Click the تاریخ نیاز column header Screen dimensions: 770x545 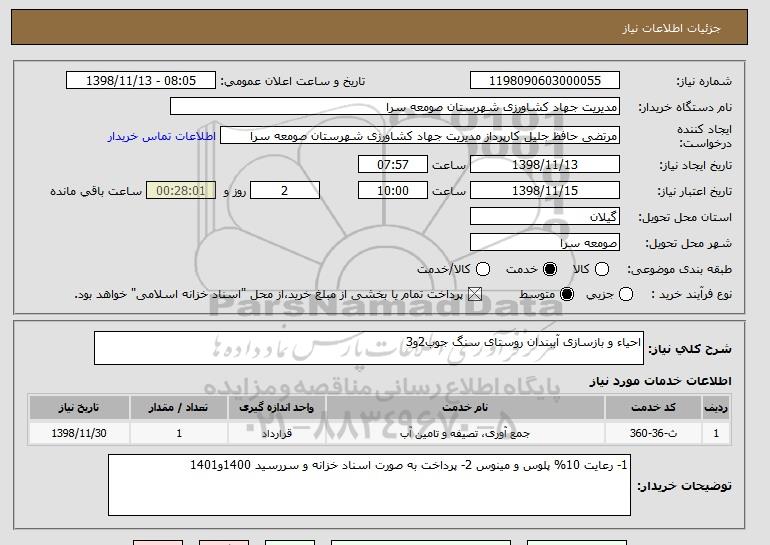click(x=79, y=408)
